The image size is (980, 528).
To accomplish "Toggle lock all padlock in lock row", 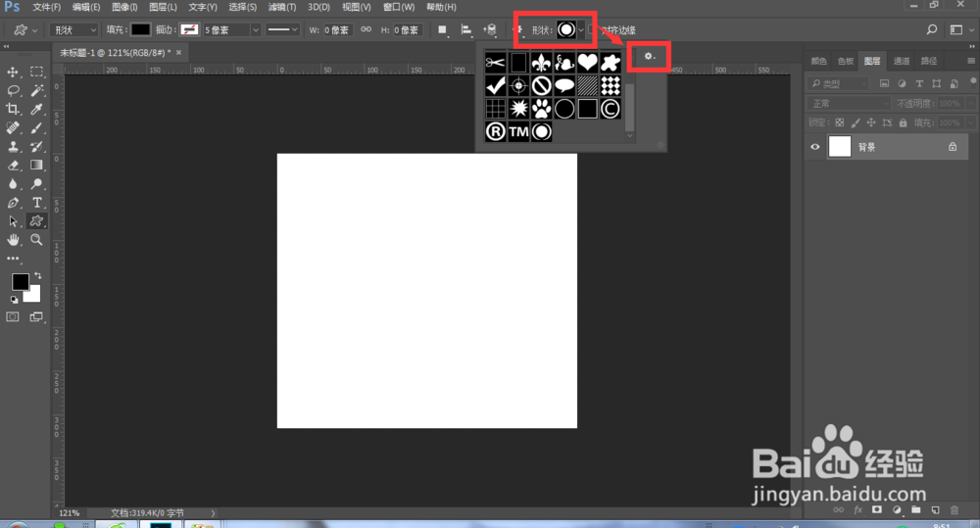I will click(903, 122).
